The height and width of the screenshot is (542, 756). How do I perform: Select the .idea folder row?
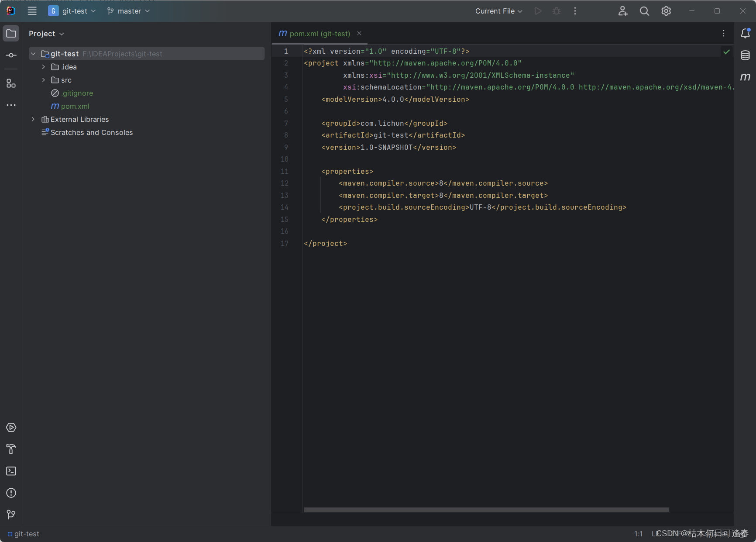click(147, 67)
